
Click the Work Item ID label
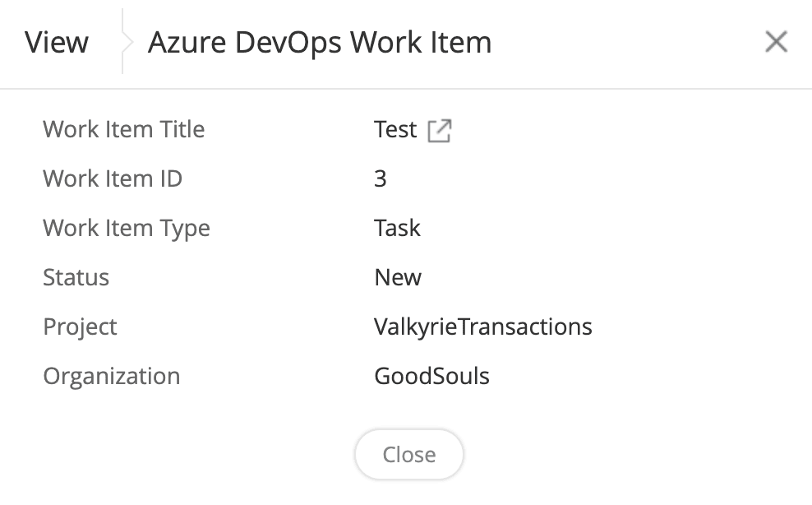click(x=113, y=178)
